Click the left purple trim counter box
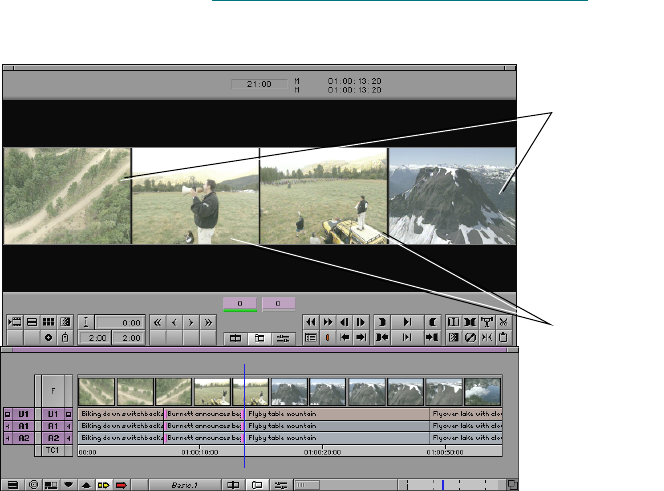This screenshot has height=491, width=664. [240, 304]
